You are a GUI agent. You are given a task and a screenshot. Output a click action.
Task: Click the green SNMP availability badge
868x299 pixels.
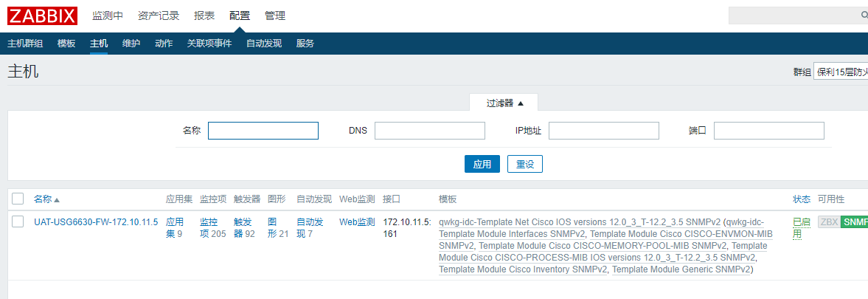(x=854, y=222)
